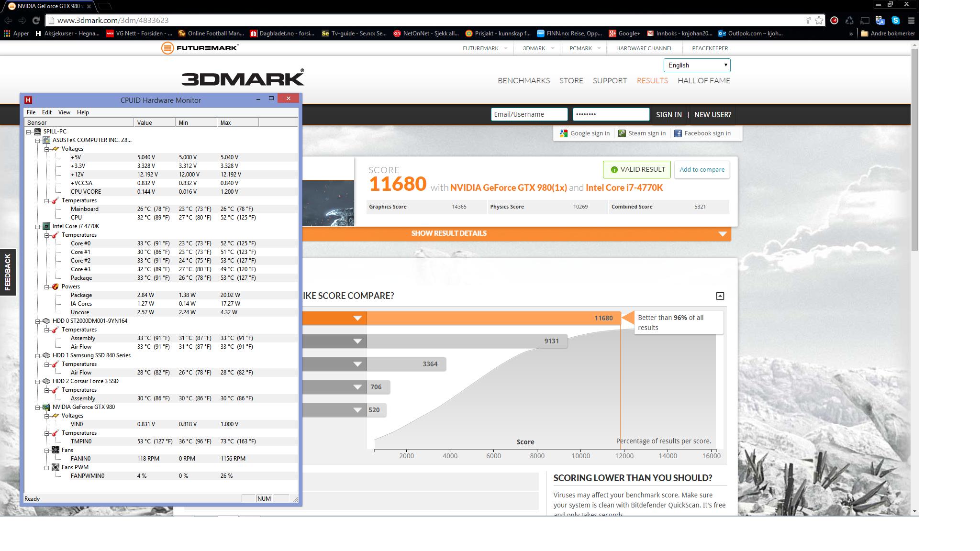Click the Steam sign in icon

(622, 133)
